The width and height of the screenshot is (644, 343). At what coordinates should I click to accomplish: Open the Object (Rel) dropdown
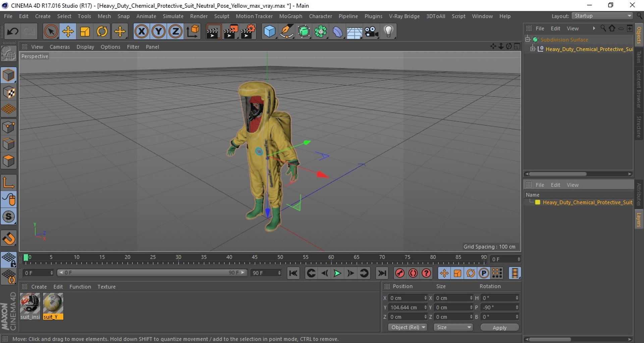point(408,327)
